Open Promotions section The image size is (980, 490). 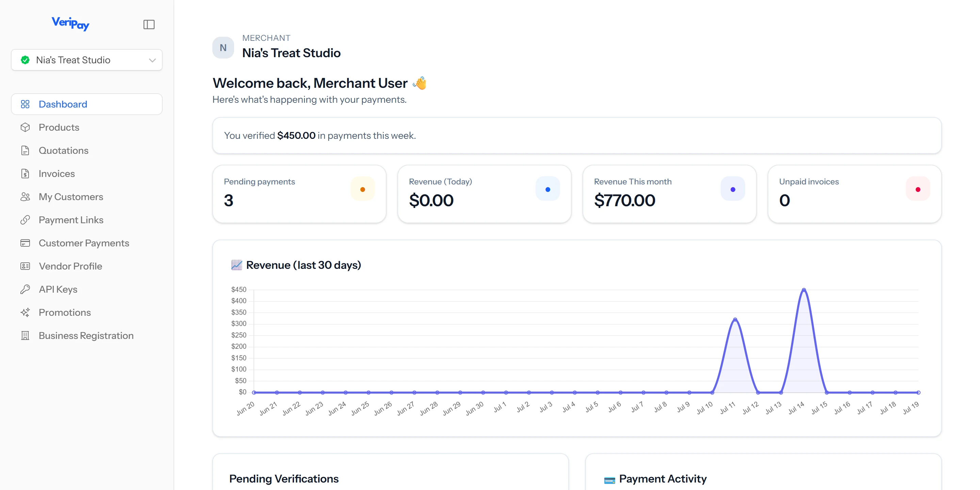pos(87,313)
